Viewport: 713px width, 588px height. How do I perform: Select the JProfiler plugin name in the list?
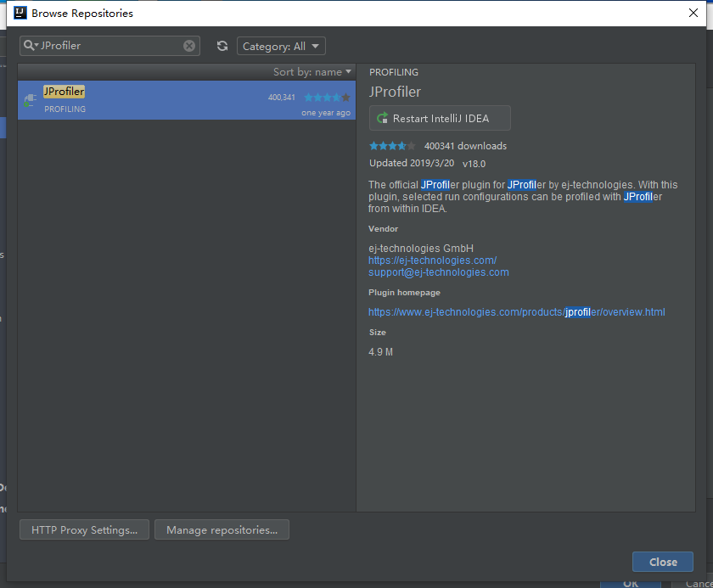(x=64, y=92)
